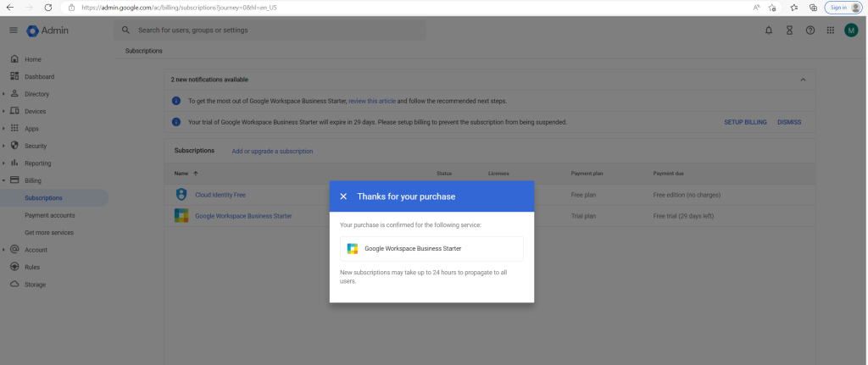Close the Thanks for your purchase dialog
The image size is (868, 365).
(343, 196)
